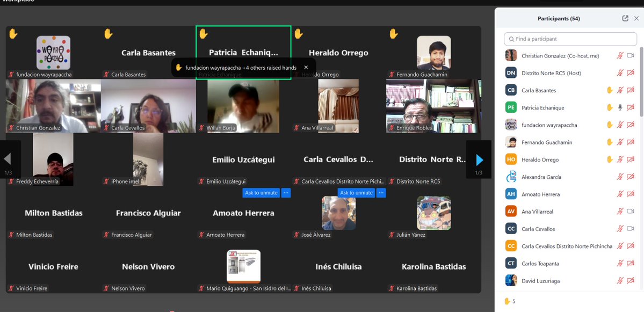Click muted mic icon for Distrito Norte RC5 (Host)
Image resolution: width=644 pixels, height=312 pixels.
[620, 73]
